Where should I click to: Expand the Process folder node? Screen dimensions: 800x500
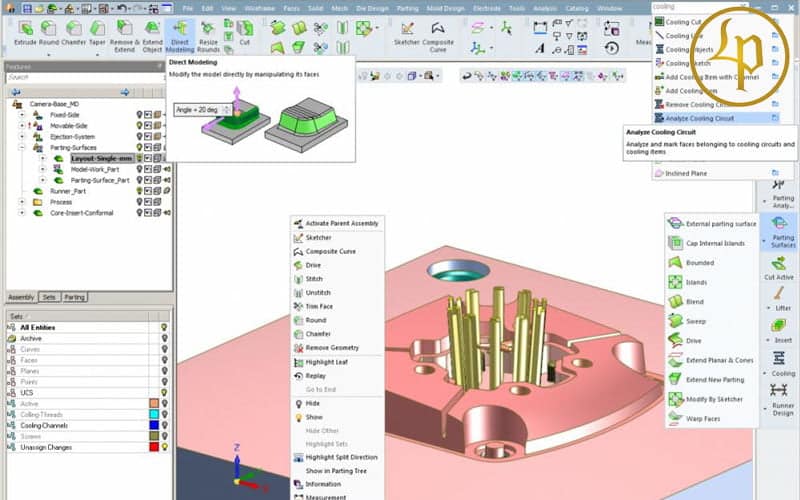(22, 202)
